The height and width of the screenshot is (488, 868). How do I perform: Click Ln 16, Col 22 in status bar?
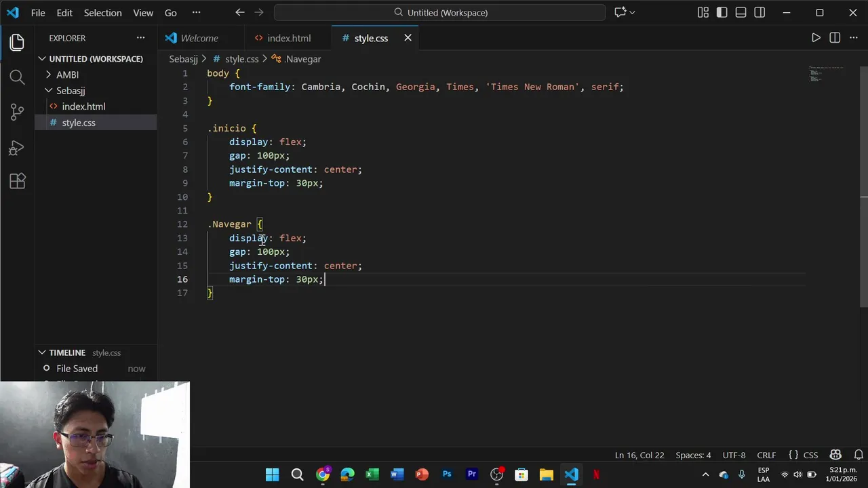639,455
